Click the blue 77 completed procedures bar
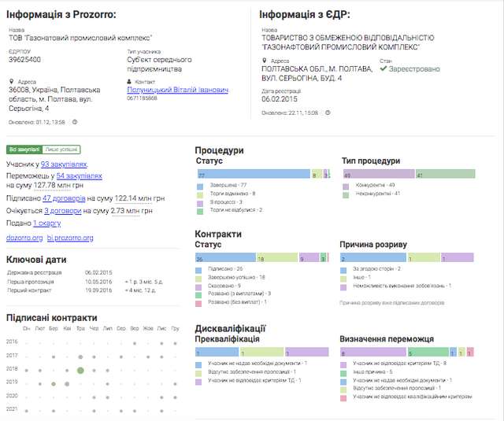 coord(252,174)
